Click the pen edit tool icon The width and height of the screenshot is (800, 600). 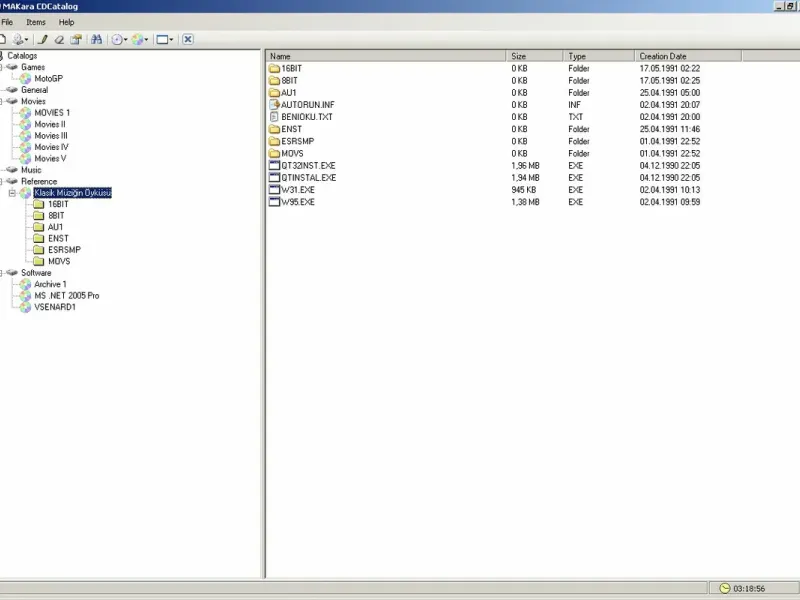(x=43, y=39)
